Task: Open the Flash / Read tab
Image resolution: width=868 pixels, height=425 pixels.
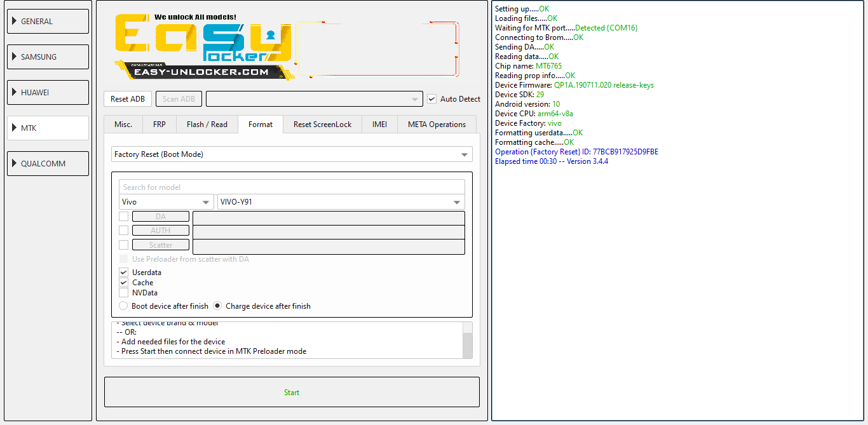Action: [x=207, y=125]
